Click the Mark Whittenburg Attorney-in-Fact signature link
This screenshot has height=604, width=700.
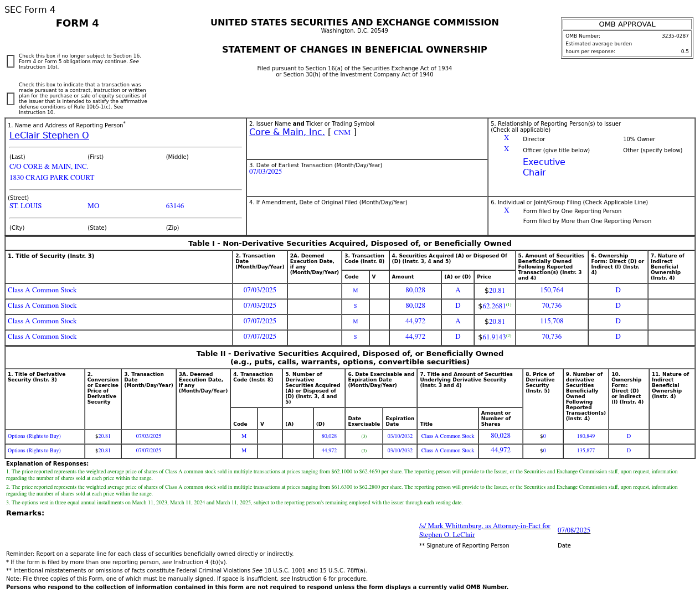(x=485, y=530)
